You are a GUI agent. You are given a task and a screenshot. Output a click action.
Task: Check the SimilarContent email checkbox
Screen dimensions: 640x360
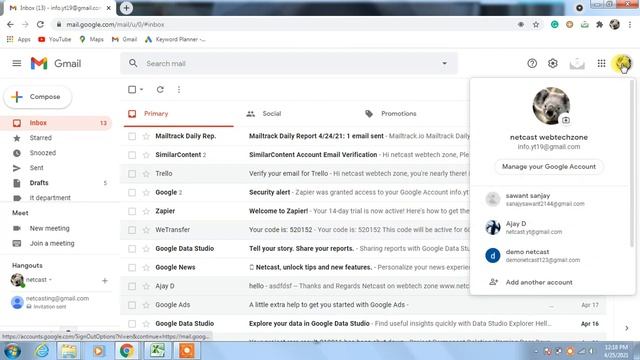click(x=132, y=155)
